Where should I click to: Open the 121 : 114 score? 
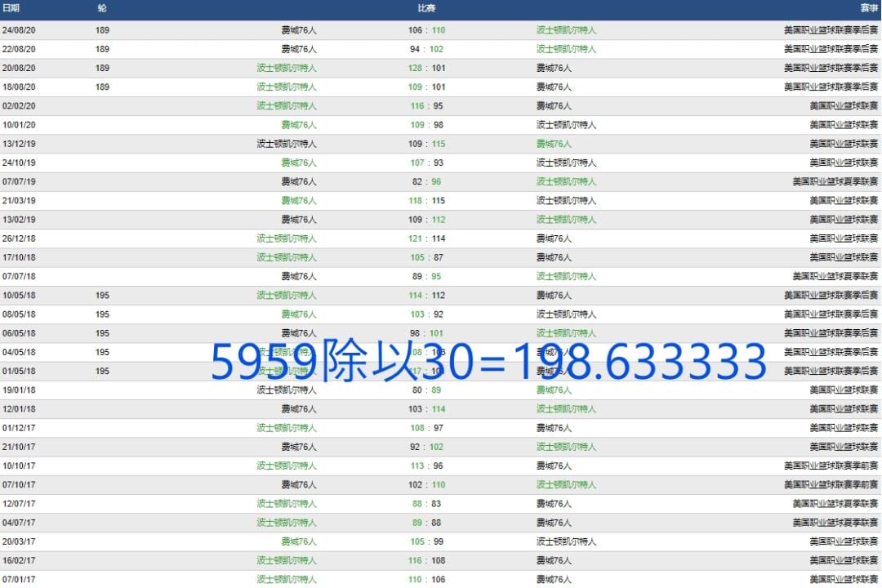[x=426, y=238]
